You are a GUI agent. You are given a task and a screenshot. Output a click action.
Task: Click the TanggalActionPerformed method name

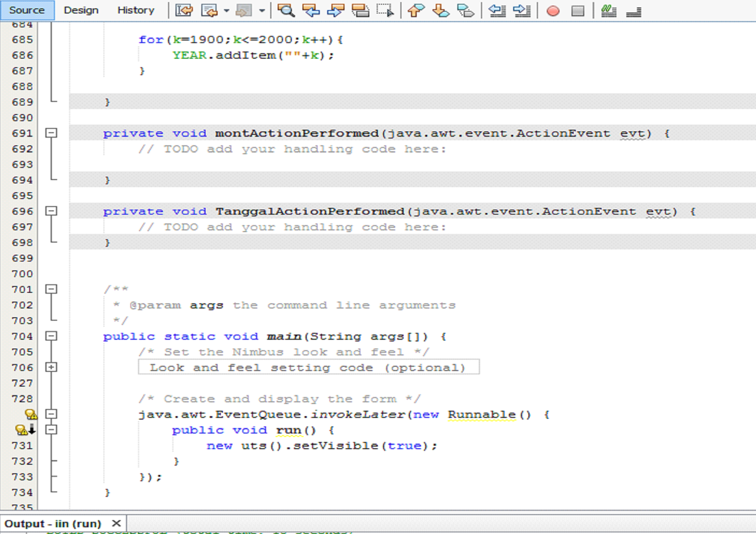pyautogui.click(x=310, y=211)
